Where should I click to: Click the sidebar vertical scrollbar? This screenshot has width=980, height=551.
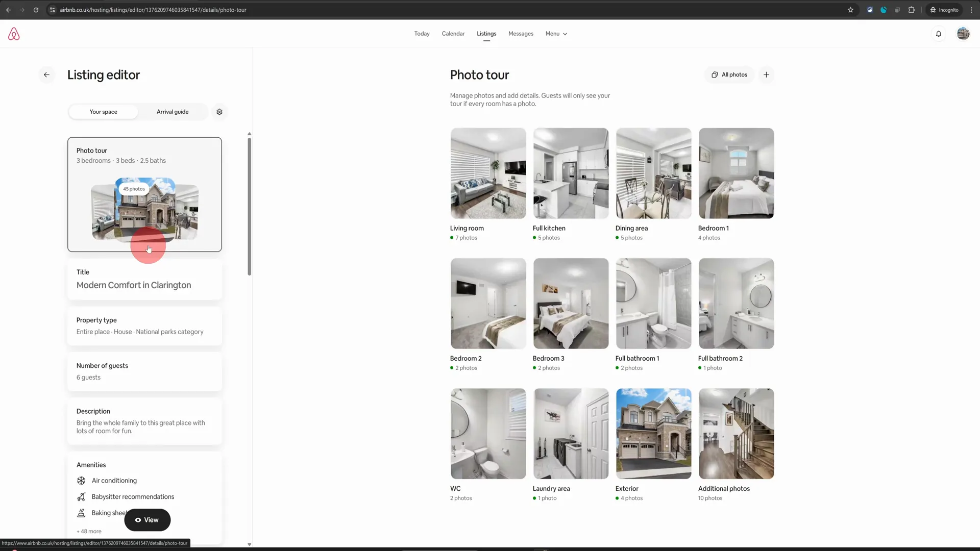[x=249, y=206]
